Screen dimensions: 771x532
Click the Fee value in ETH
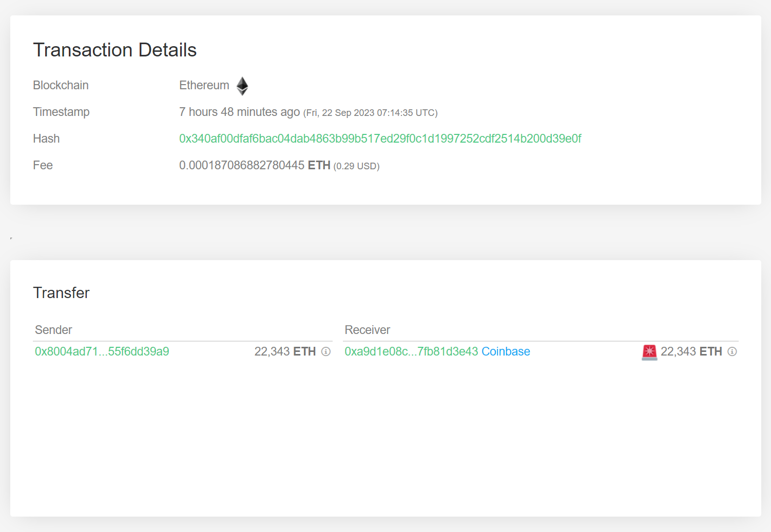(254, 165)
